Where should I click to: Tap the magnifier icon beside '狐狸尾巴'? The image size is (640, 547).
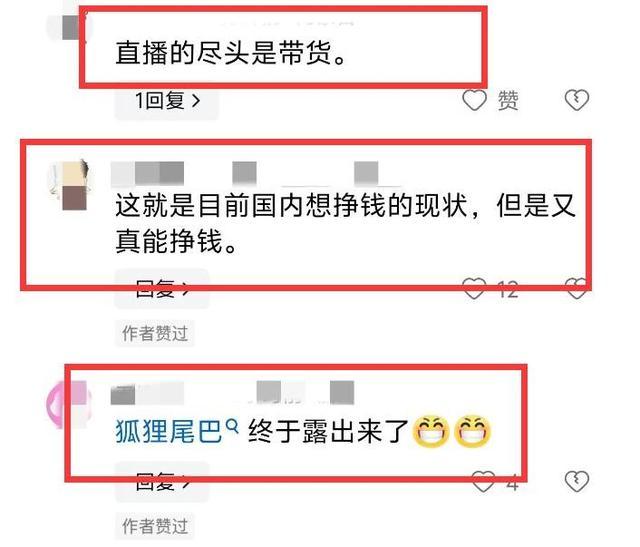click(x=231, y=426)
